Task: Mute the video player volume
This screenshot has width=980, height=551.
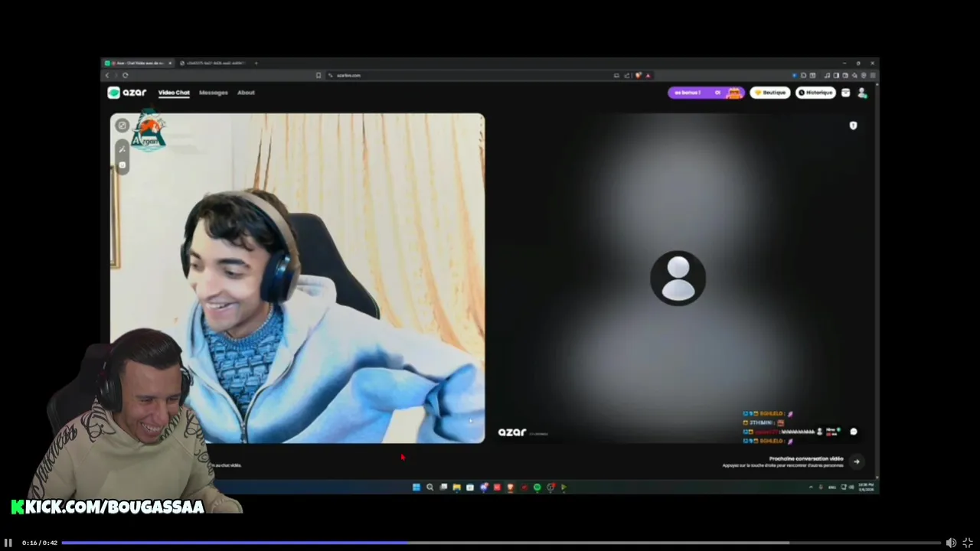Action: pyautogui.click(x=951, y=543)
